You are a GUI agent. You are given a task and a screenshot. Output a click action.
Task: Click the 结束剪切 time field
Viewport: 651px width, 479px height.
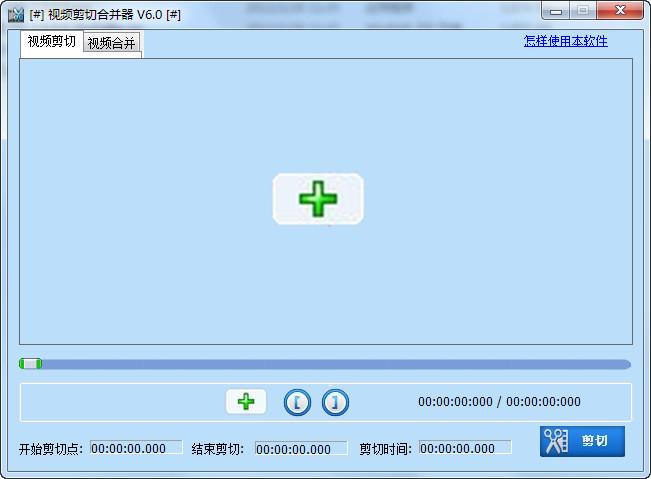[x=301, y=449]
